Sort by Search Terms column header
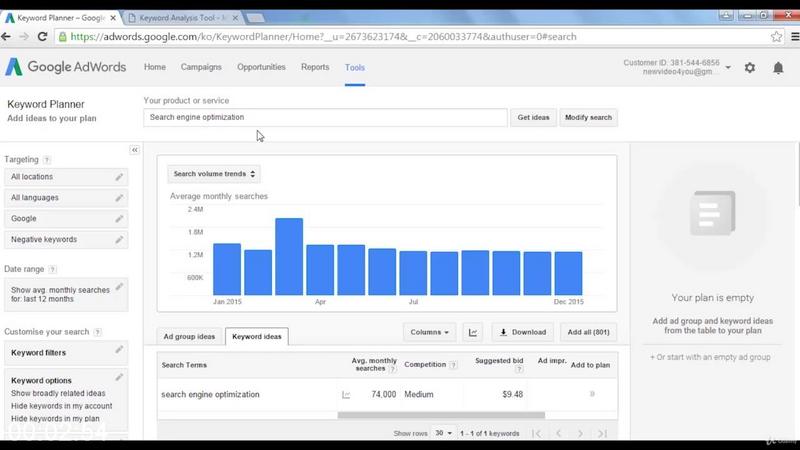This screenshot has width=800, height=450. (x=184, y=365)
